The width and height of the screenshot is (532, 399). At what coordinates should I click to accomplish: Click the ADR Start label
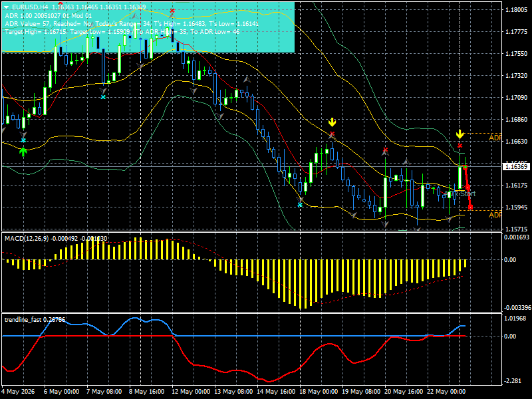(460, 194)
